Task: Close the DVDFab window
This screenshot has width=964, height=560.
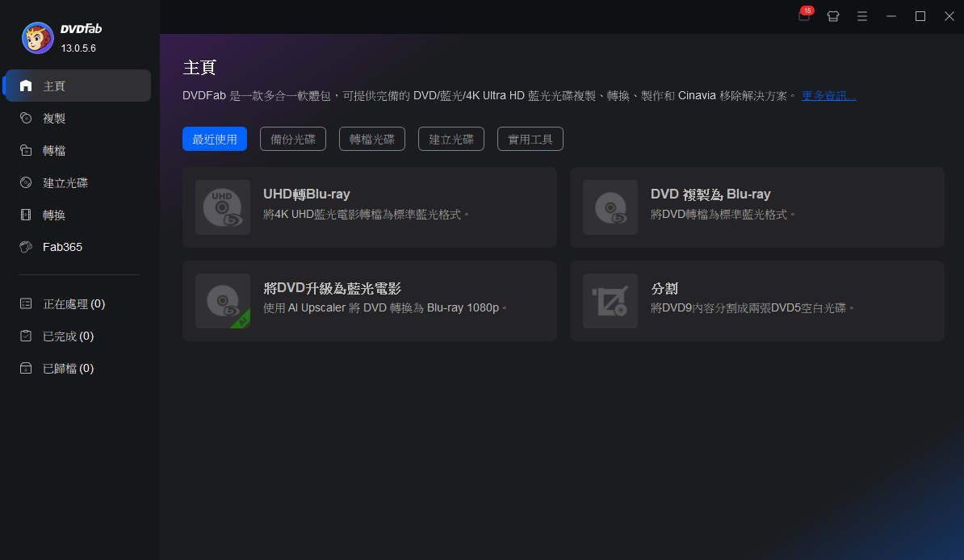Action: 949,17
